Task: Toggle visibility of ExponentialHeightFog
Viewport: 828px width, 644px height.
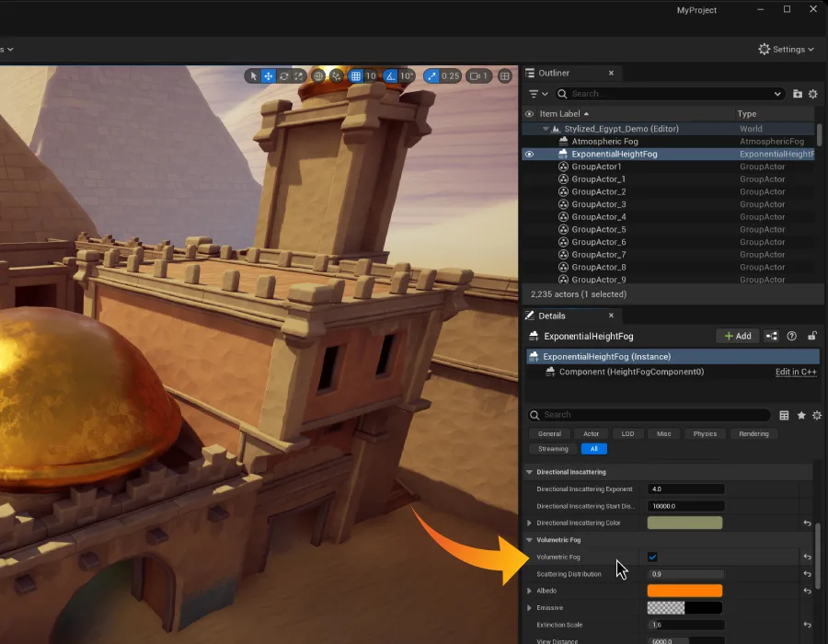Action: point(529,155)
